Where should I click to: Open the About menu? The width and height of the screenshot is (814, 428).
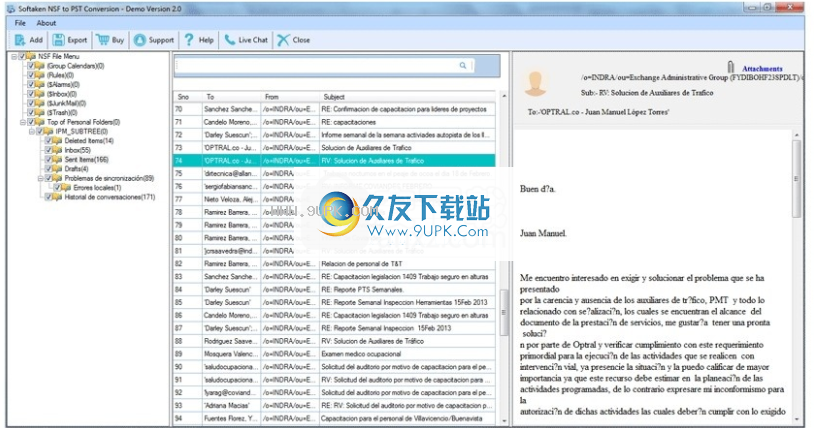[x=46, y=23]
